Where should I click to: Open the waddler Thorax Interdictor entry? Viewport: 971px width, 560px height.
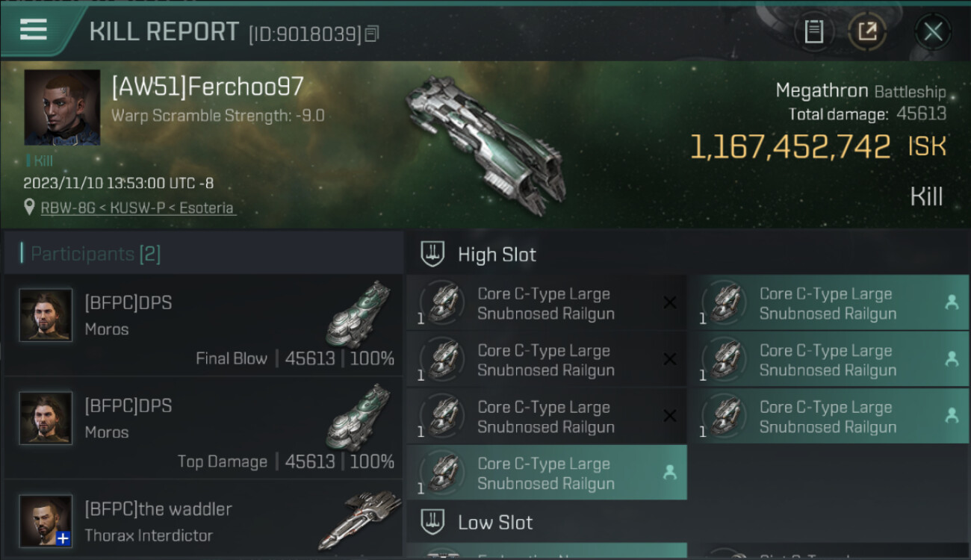[203, 520]
